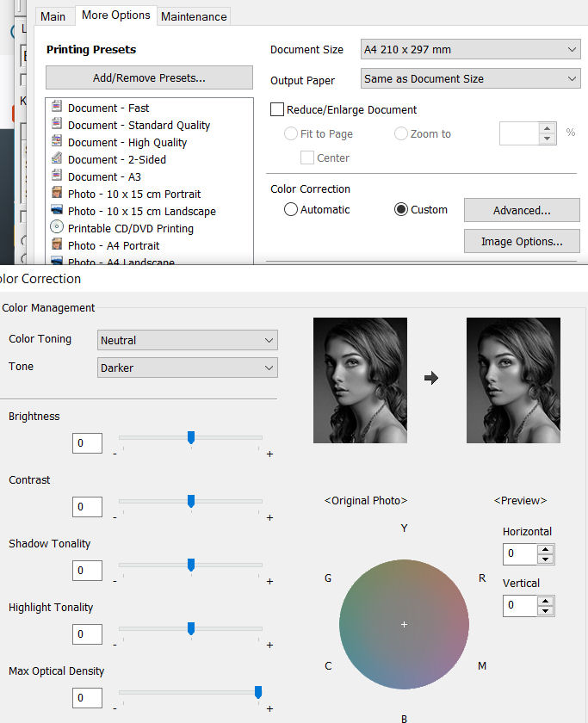Open the Color Toning dropdown
This screenshot has width=588, height=723.
point(188,340)
